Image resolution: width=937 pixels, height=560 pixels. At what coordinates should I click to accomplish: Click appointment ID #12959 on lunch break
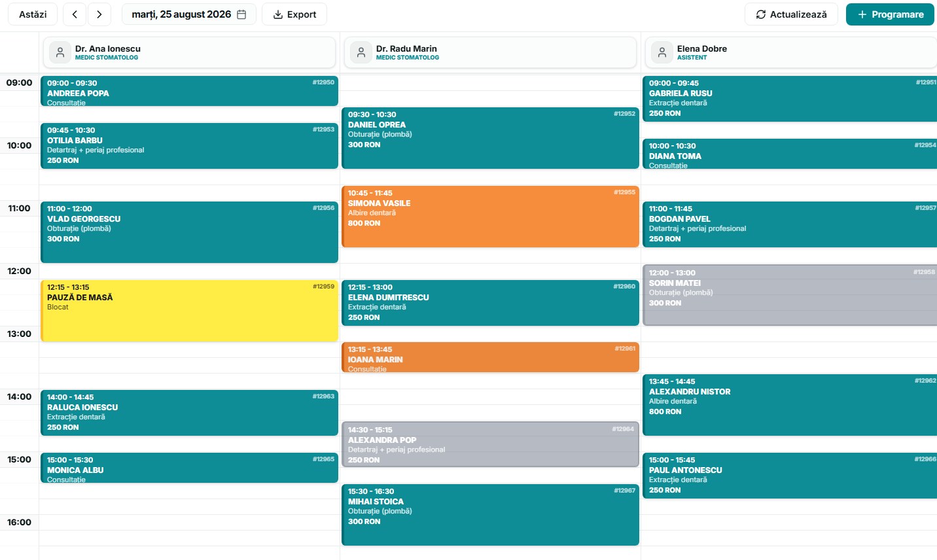(x=323, y=287)
